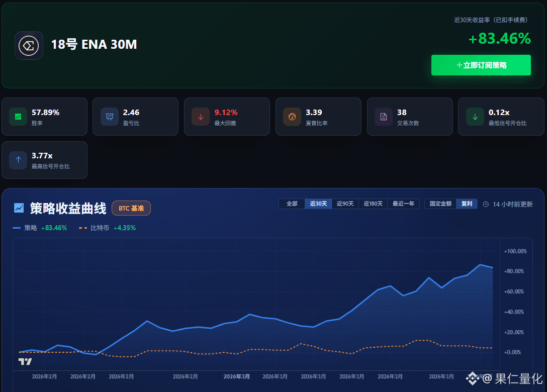Click the +0.00% y-axis label
This screenshot has width=547, height=392.
coord(512,352)
